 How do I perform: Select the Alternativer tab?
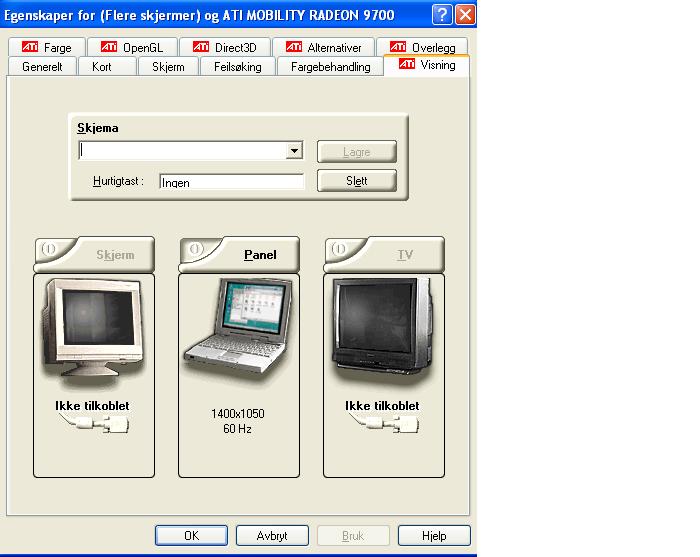click(323, 47)
